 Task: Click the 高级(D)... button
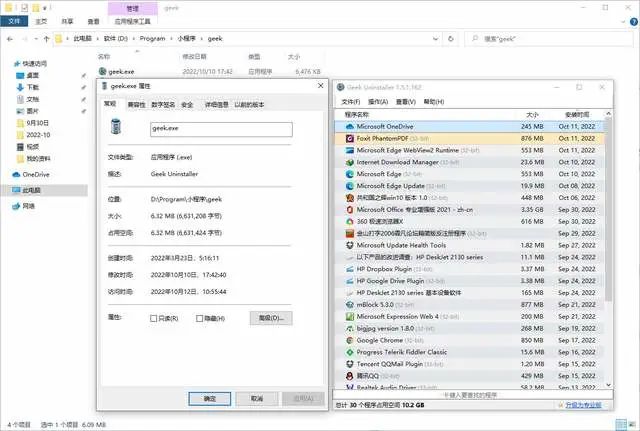click(271, 318)
